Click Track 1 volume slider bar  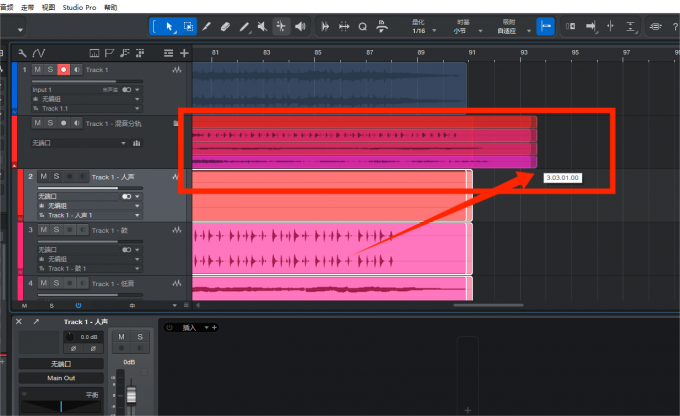click(87, 81)
